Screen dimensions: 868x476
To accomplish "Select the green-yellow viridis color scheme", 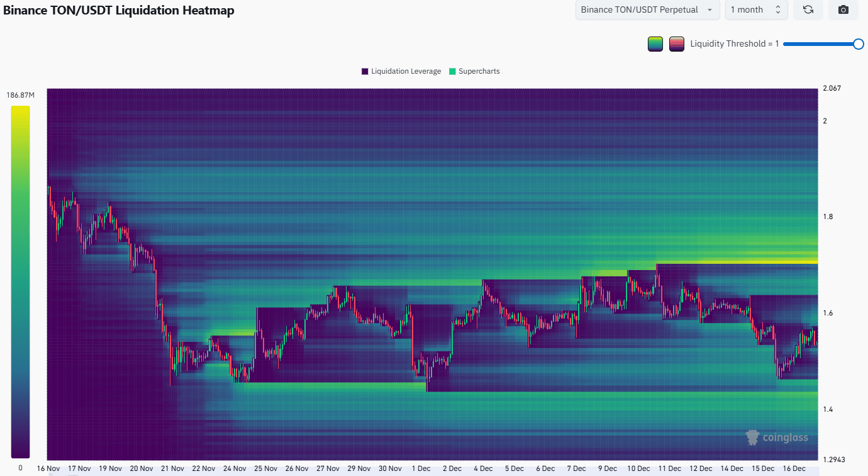I will click(x=655, y=44).
